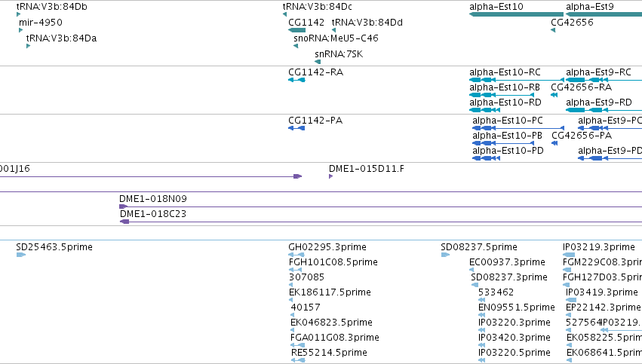Screen dimensions: 642x364
Task: Select the CG1142-PA protein label
Action: 315,121
